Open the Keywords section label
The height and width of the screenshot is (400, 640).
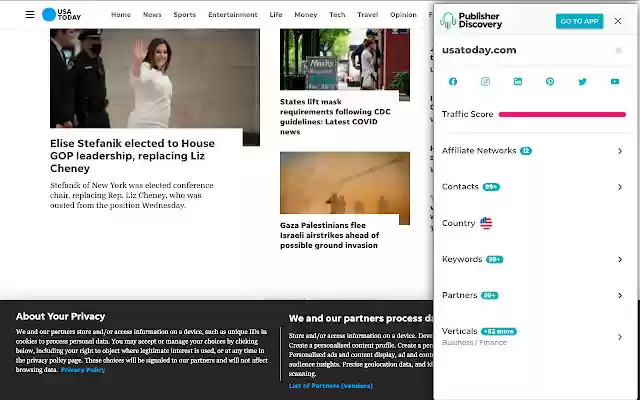pyautogui.click(x=462, y=259)
